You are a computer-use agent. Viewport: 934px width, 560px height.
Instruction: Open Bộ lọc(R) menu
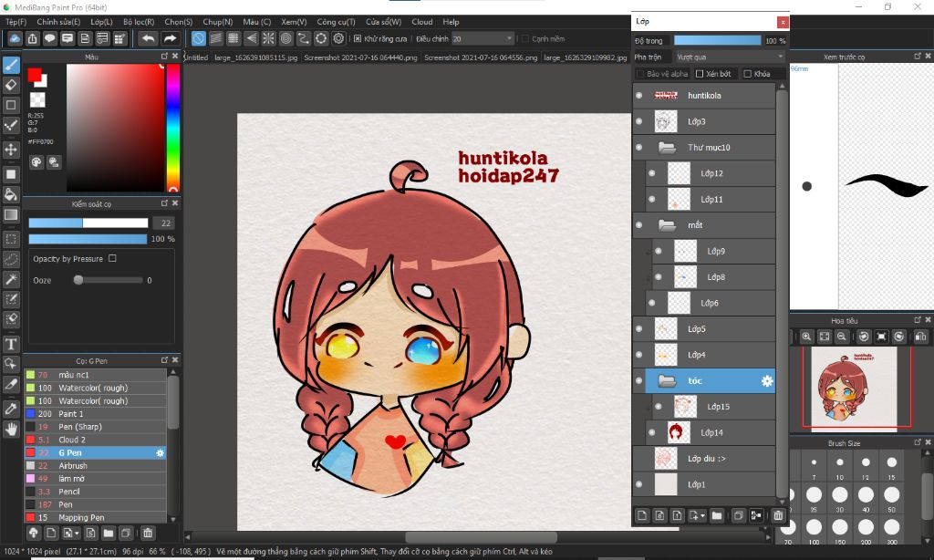click(x=139, y=22)
